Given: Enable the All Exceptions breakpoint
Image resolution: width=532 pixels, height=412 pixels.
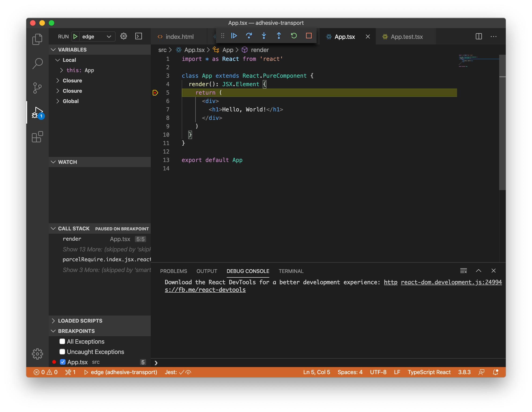Looking at the screenshot, I should [x=63, y=341].
